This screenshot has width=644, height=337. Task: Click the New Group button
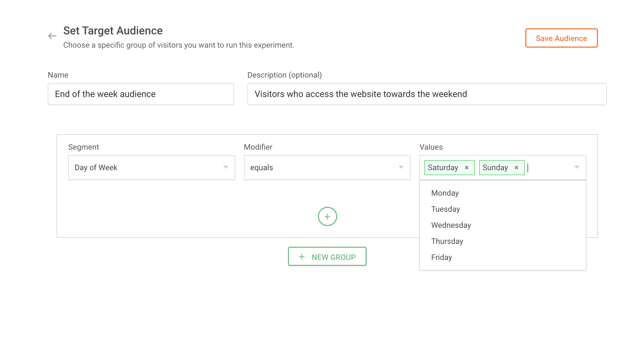tap(327, 257)
